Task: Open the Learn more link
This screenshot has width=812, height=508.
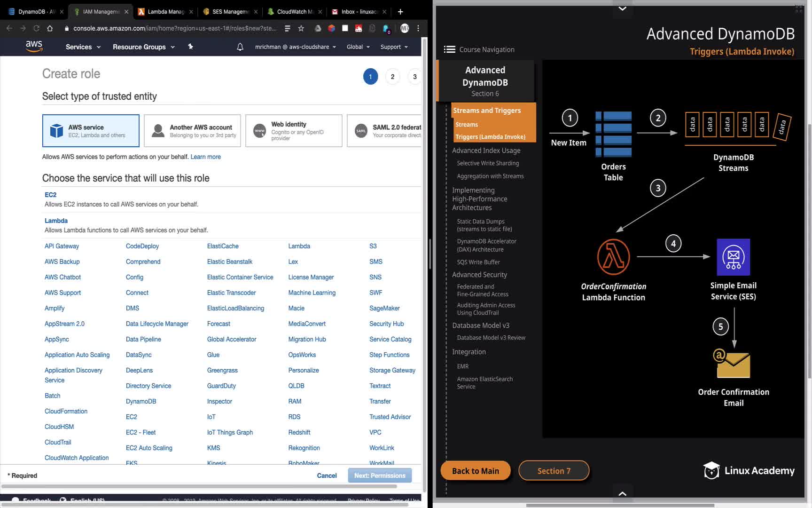Action: tap(205, 157)
